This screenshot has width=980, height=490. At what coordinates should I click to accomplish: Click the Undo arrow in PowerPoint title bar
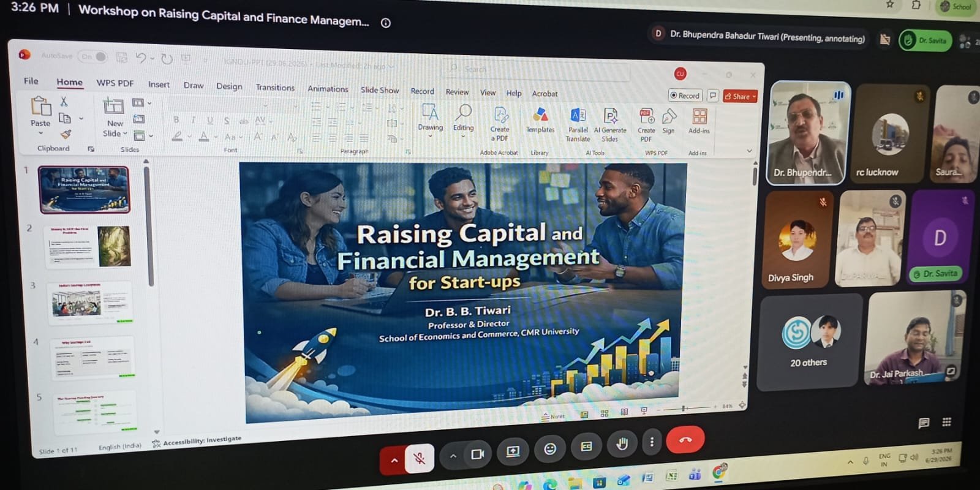point(141,58)
